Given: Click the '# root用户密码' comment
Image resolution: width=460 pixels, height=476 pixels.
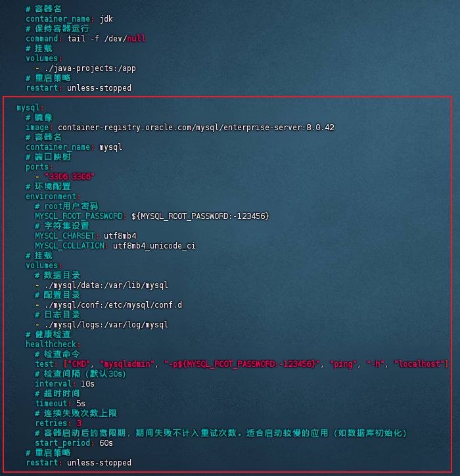Looking at the screenshot, I should pyautogui.click(x=66, y=206).
